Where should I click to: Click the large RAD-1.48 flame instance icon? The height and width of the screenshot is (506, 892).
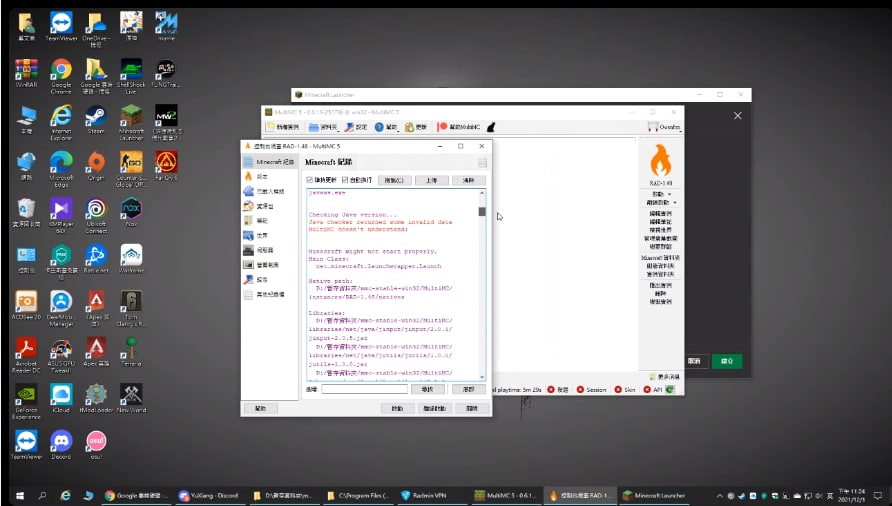click(x=660, y=162)
